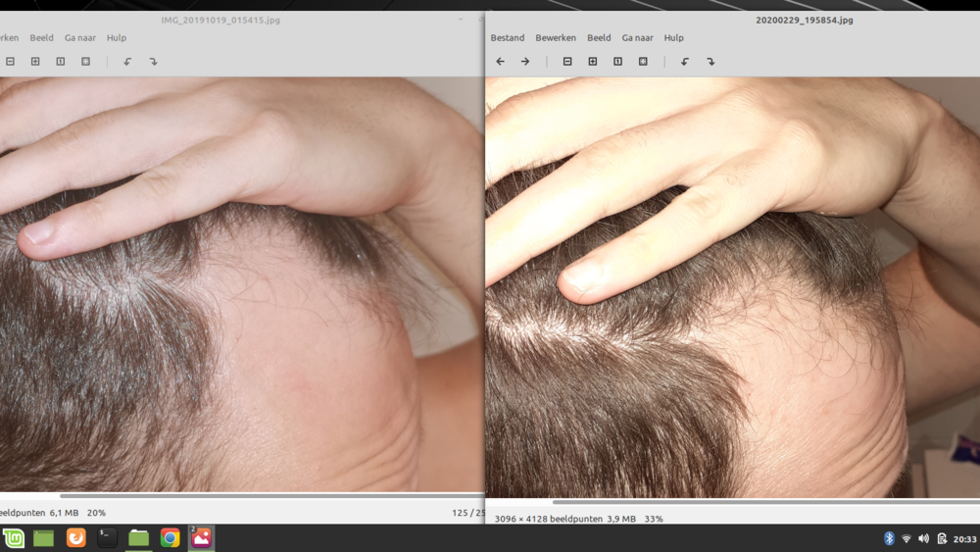The image size is (980, 552).
Task: Go to next image in right window
Action: click(525, 62)
